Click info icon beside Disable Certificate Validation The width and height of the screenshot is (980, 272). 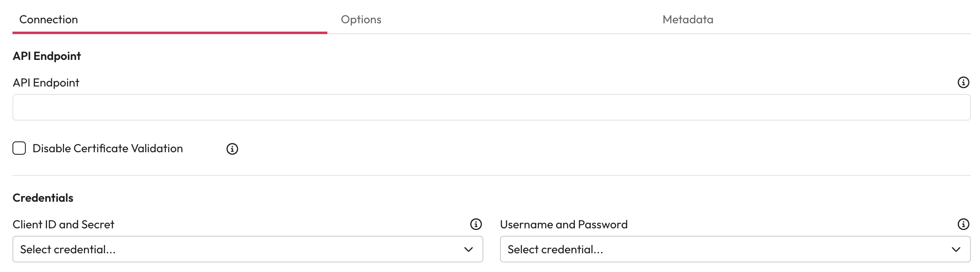(232, 149)
